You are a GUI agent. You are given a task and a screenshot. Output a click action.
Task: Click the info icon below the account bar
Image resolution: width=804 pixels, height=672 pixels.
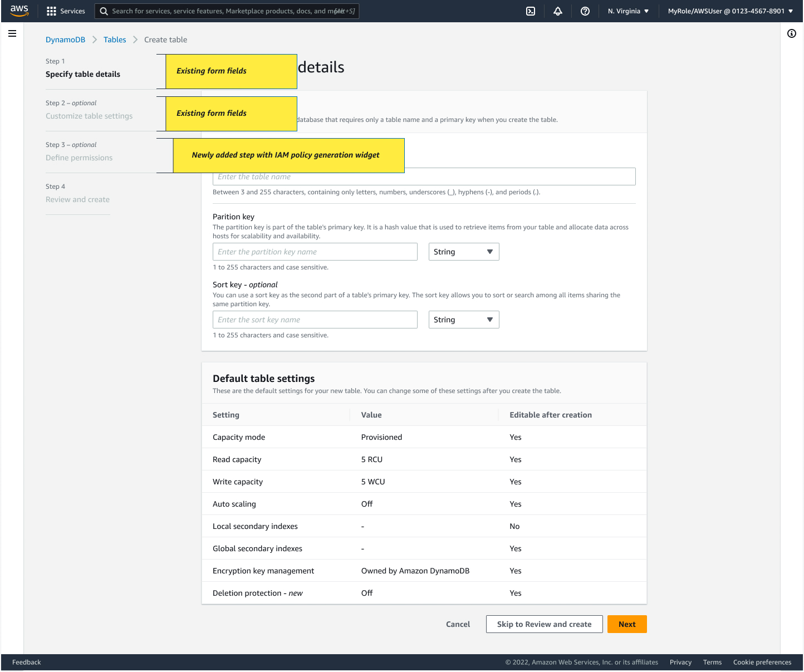[792, 33]
